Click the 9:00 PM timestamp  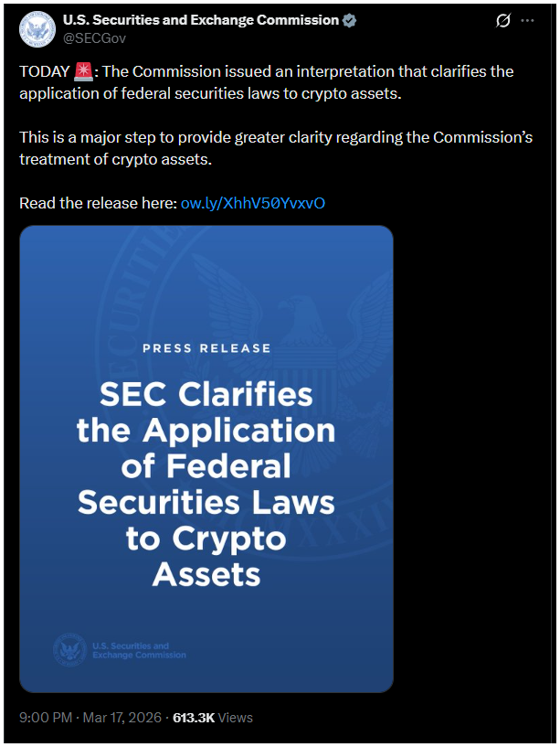click(45, 718)
